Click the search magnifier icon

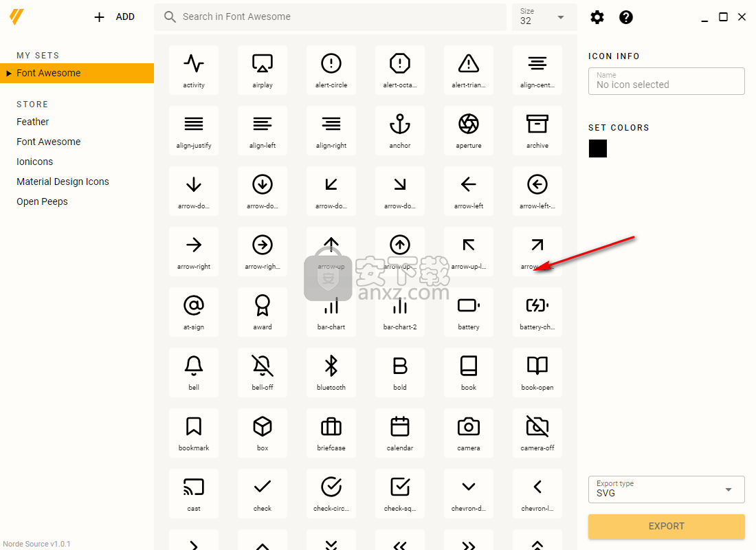[x=170, y=17]
